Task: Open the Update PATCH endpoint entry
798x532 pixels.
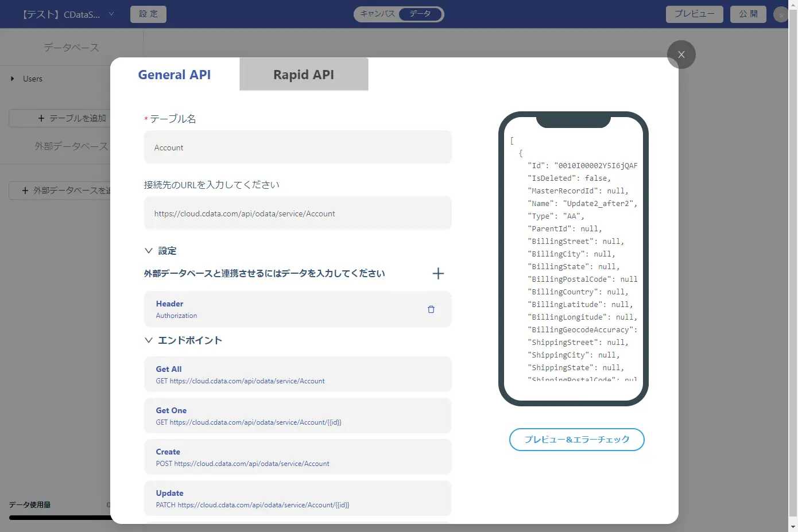Action: (x=298, y=499)
